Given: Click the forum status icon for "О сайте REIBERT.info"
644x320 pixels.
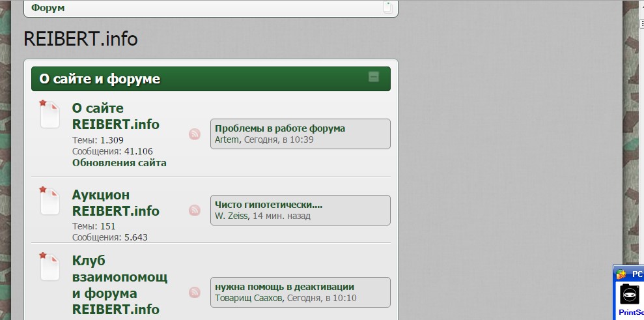Looking at the screenshot, I should click(49, 114).
